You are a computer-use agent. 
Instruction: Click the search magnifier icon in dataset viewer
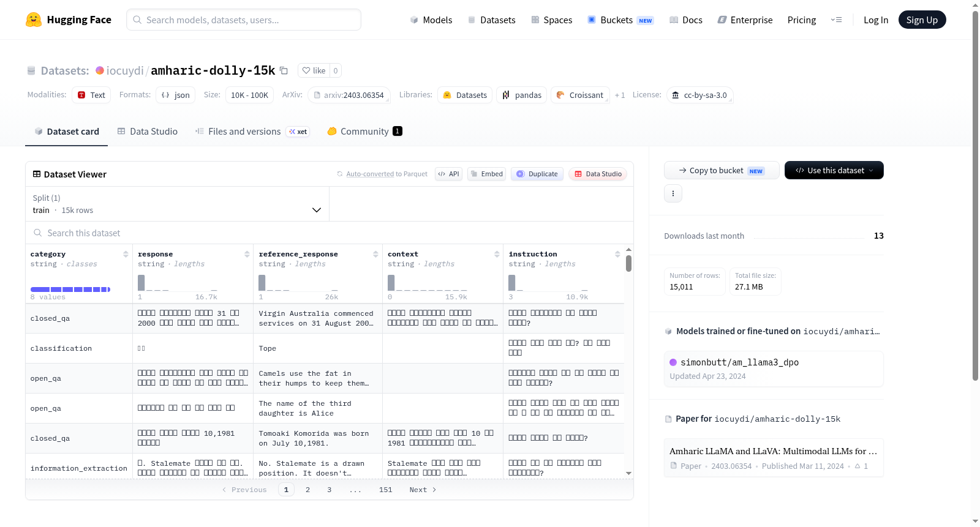(38, 233)
